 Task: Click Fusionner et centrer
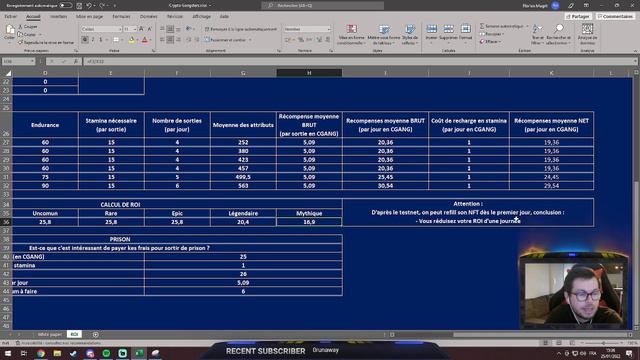[228, 40]
